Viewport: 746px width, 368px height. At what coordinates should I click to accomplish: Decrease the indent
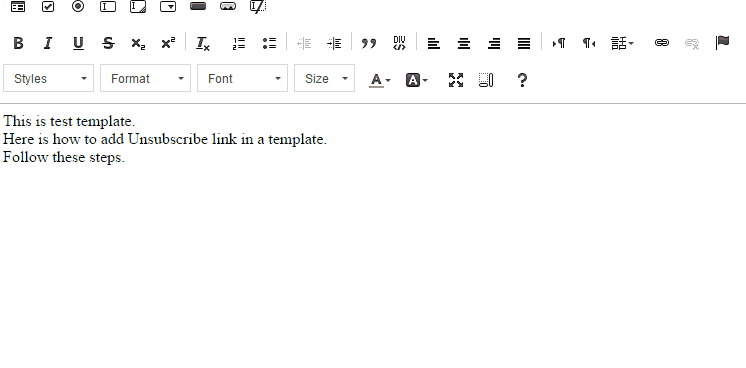click(x=304, y=43)
